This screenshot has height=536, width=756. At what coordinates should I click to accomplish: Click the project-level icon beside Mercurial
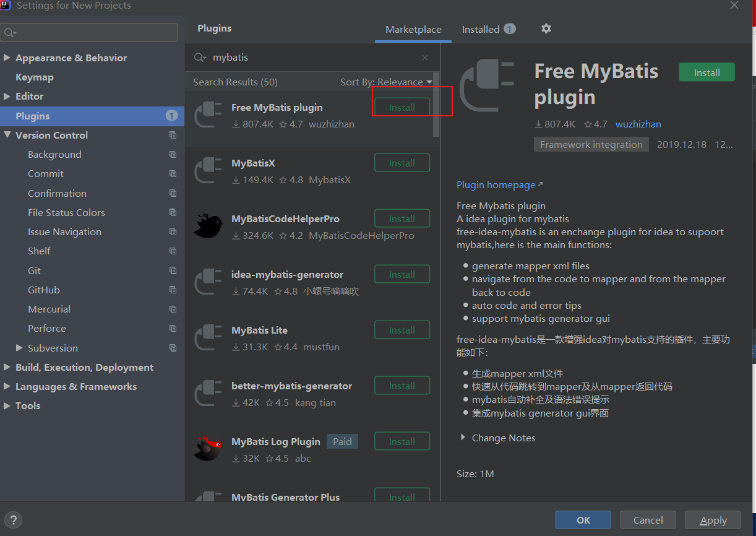(x=173, y=309)
